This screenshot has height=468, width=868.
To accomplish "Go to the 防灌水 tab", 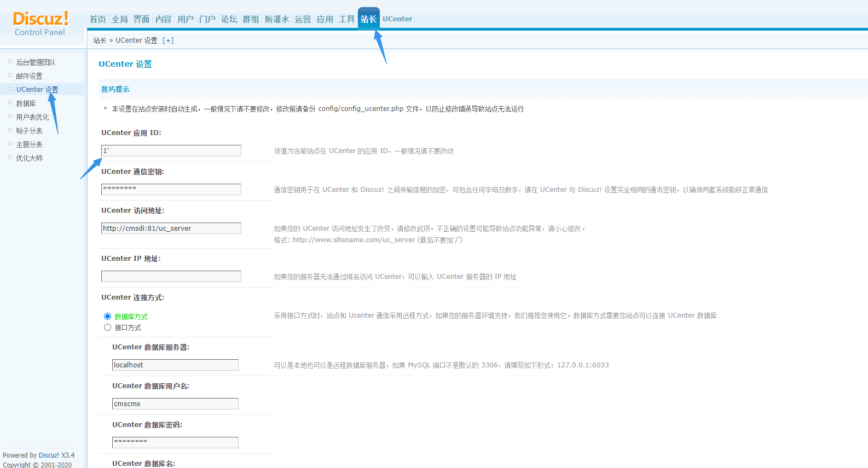I will pyautogui.click(x=276, y=19).
